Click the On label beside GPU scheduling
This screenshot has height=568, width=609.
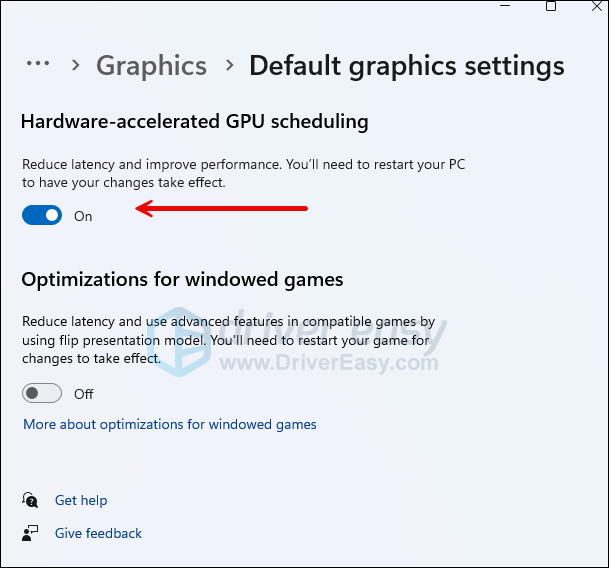coord(83,216)
